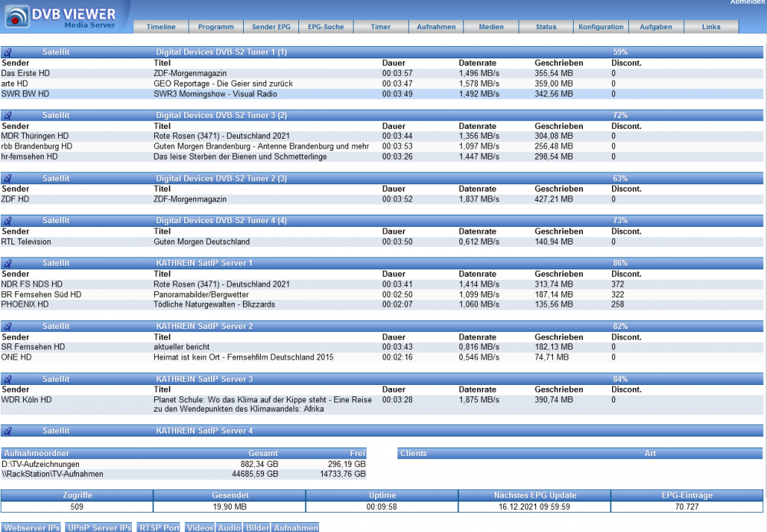Click satellite icon for KATHREIN SatIP Server 3
The width and height of the screenshot is (767, 532).
(x=8, y=379)
